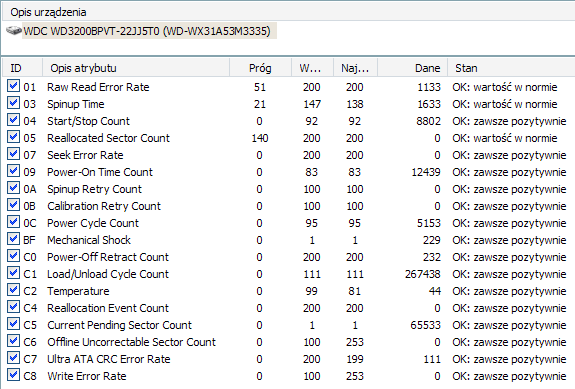
Task: Select the Reallocated Sector Count attribute name
Action: (x=108, y=138)
